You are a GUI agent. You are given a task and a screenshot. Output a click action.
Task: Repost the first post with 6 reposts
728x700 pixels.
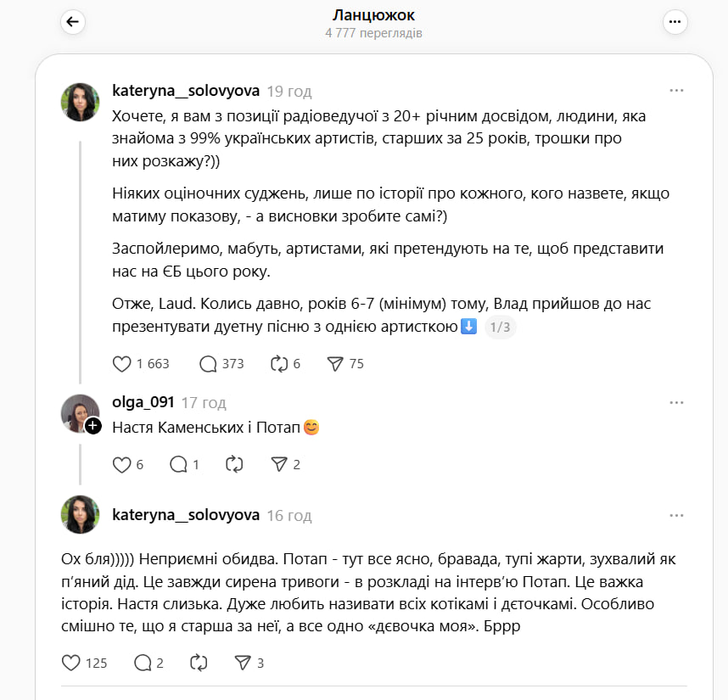(278, 364)
